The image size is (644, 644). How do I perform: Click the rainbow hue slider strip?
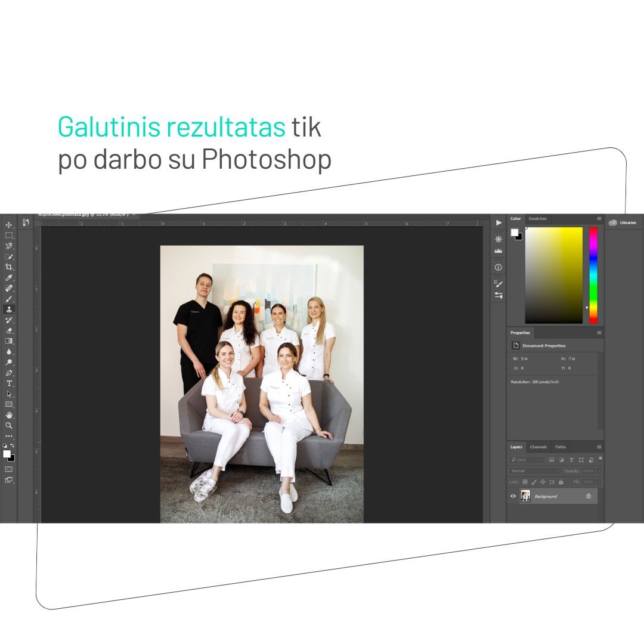click(x=593, y=274)
